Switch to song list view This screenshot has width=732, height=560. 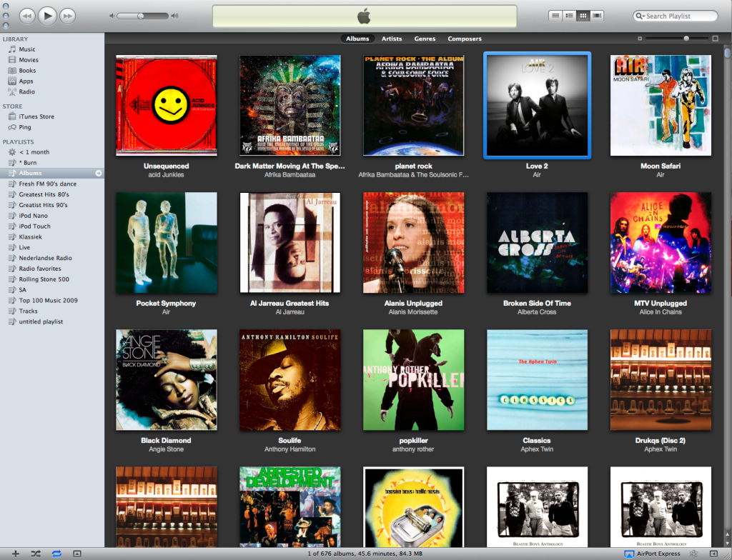[555, 16]
